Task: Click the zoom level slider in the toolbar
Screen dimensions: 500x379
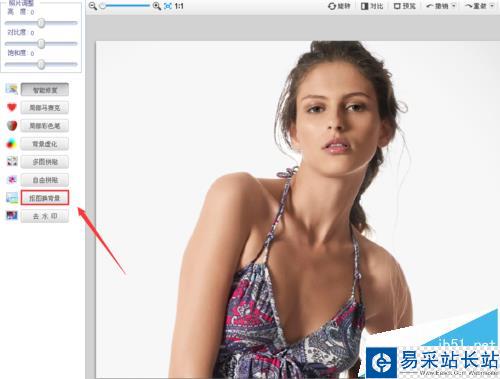Action: (125, 6)
